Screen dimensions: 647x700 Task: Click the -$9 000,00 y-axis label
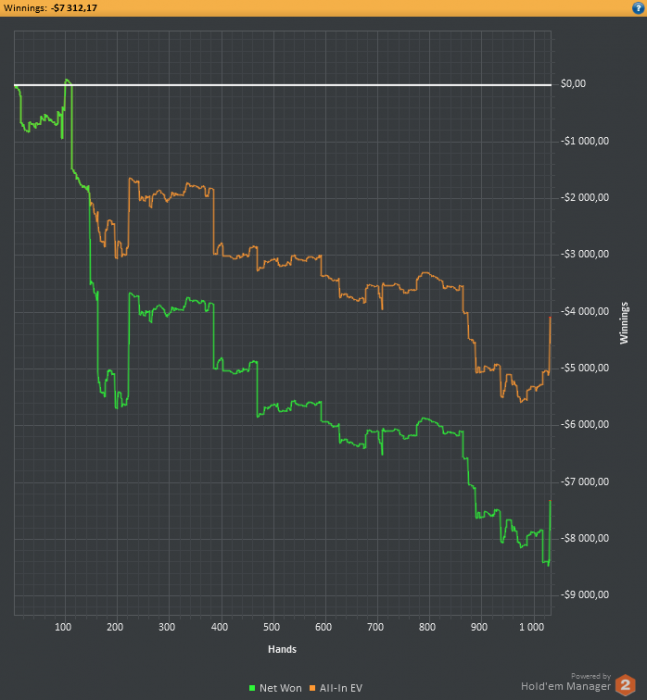[582, 595]
